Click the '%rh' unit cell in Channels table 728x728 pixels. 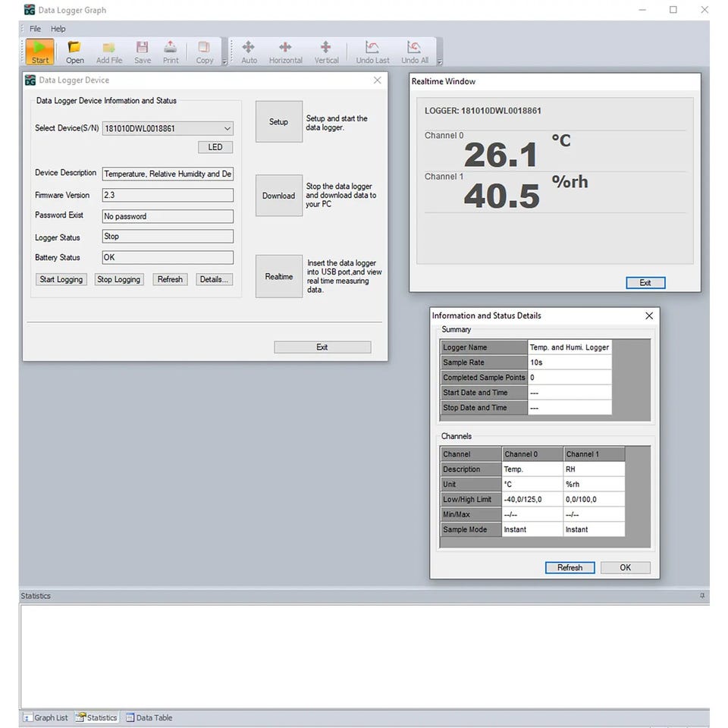pyautogui.click(x=594, y=485)
